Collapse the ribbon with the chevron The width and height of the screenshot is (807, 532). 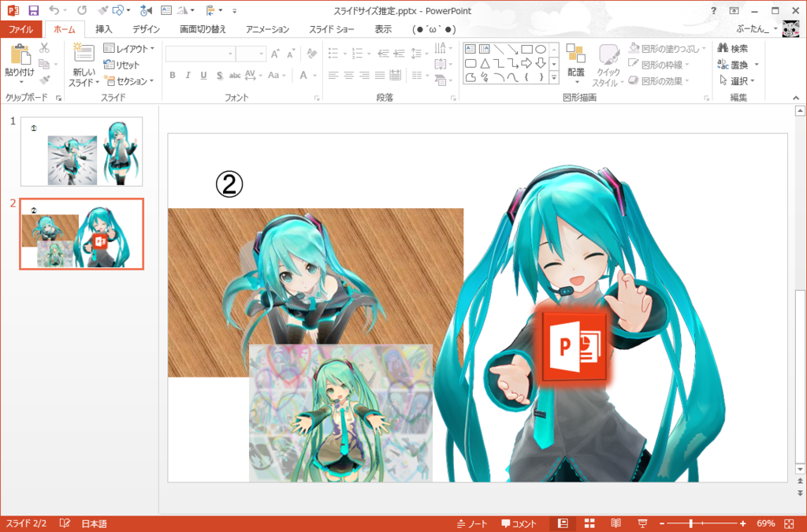[796, 97]
